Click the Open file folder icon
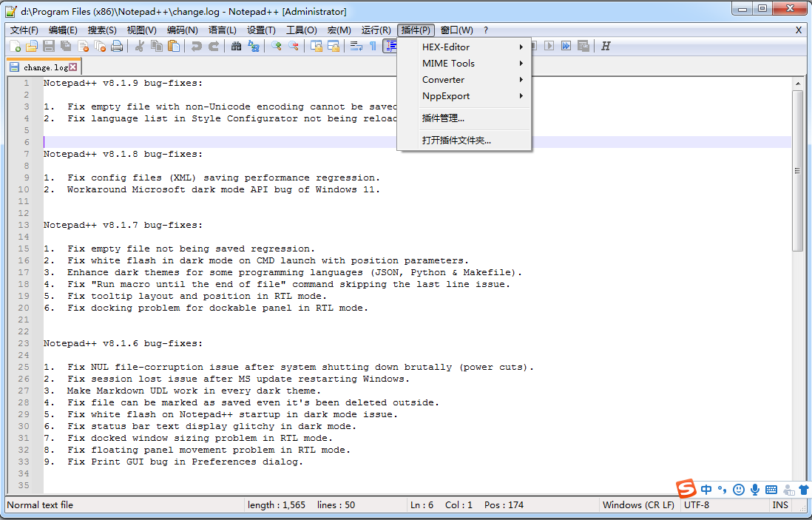Screen dimensions: 812x520 pos(32,47)
